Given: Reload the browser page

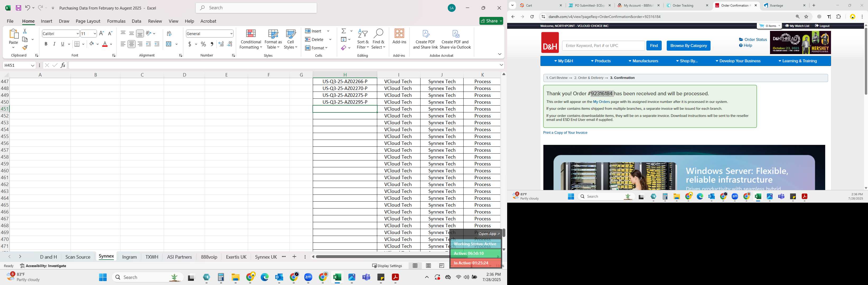Looking at the screenshot, I should pos(532,17).
